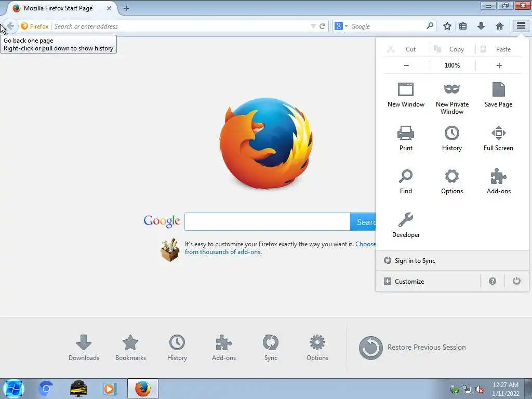Click Save Page in the menu
Screen dimensions: 532x399
(498, 95)
